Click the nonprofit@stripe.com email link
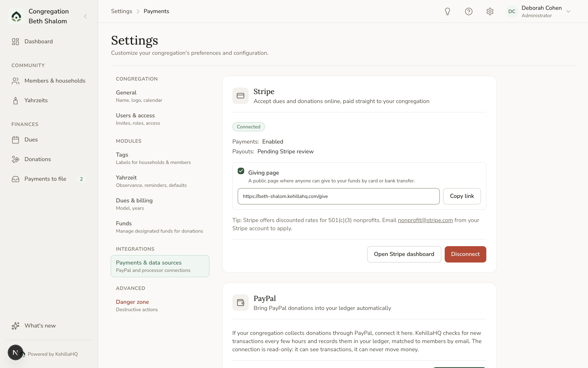The width and height of the screenshot is (588, 368). tap(425, 220)
